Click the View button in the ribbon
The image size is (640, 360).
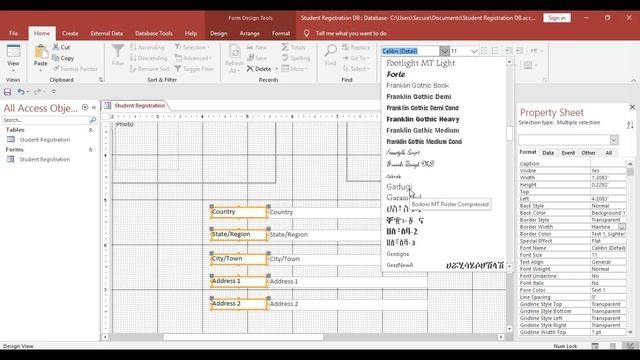(x=13, y=56)
